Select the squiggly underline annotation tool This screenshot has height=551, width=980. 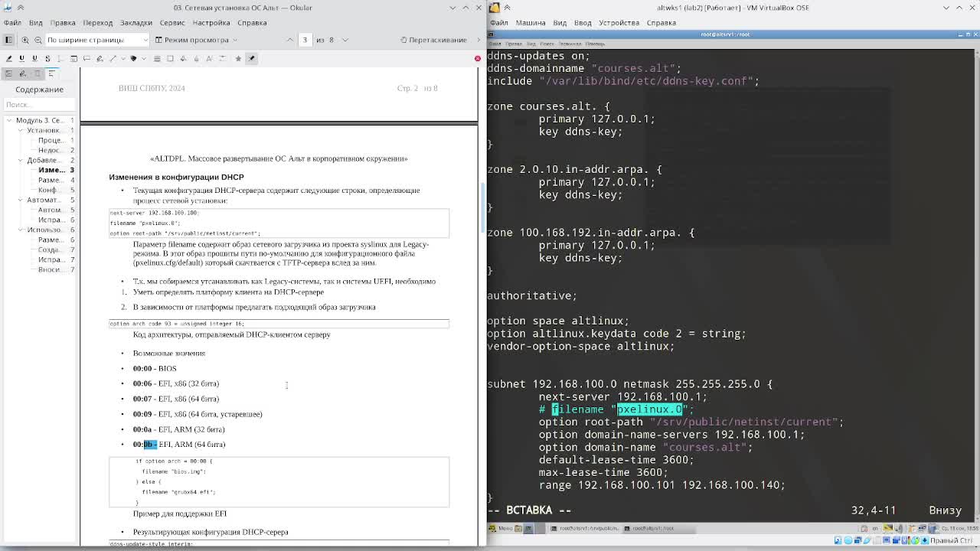34,58
